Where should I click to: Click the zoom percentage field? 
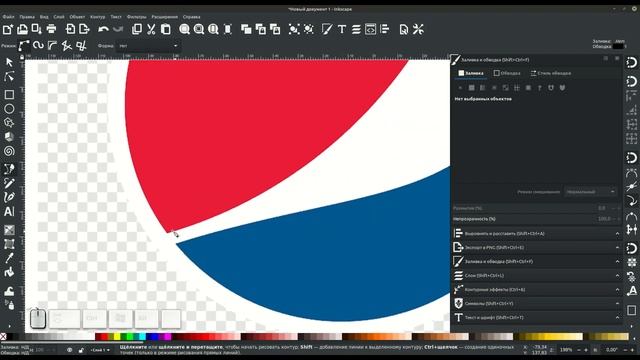click(566, 350)
